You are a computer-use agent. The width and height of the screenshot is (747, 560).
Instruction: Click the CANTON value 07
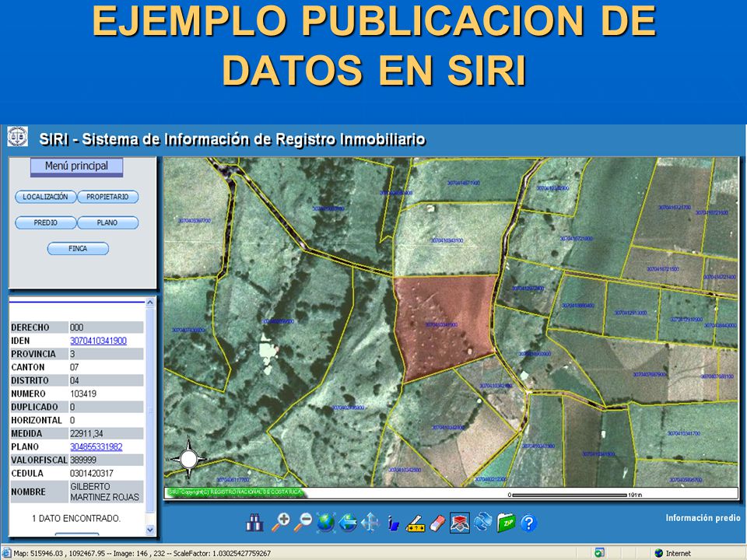[x=75, y=367]
